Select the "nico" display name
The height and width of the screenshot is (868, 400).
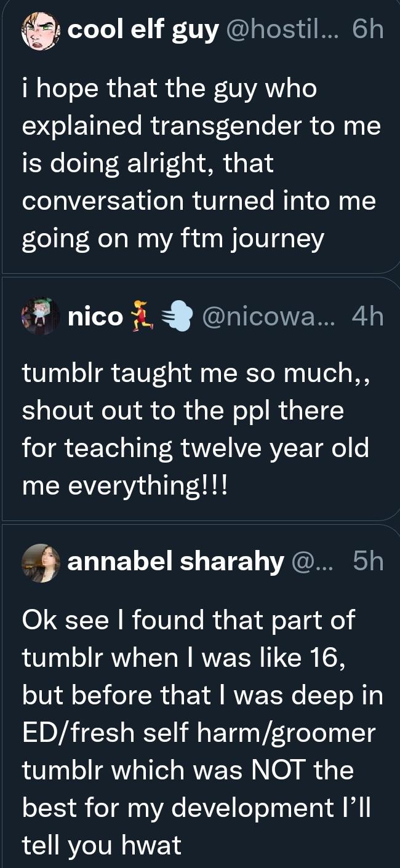(x=95, y=317)
